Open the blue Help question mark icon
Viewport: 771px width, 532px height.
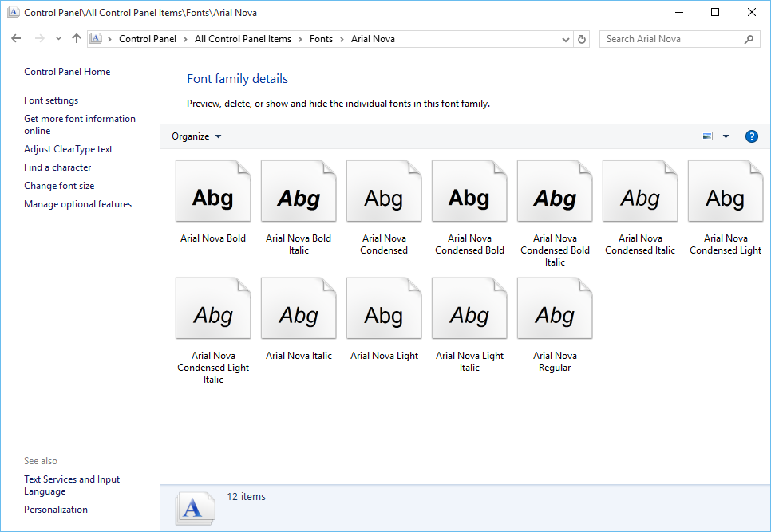751,136
